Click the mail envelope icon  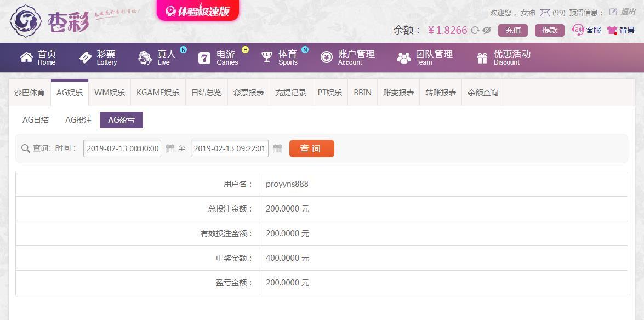coord(545,13)
